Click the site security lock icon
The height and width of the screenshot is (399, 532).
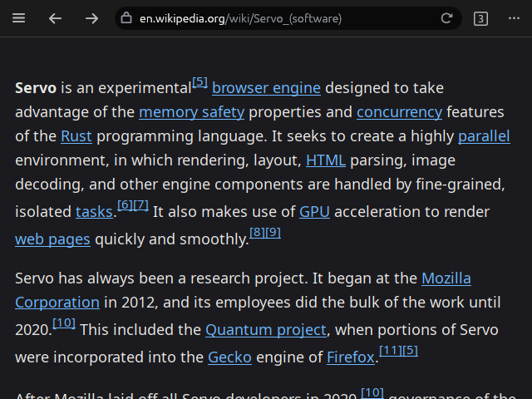coord(126,18)
